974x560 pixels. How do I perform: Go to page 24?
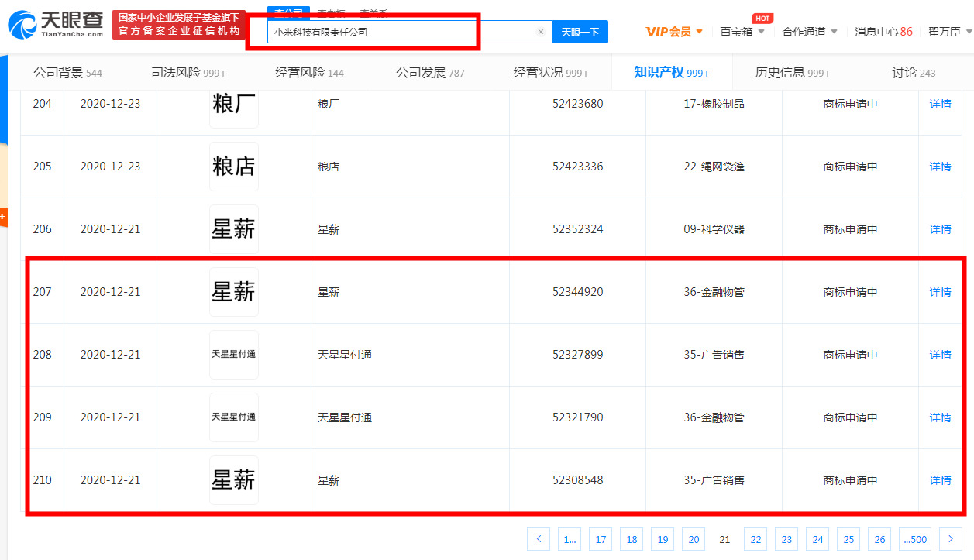click(x=817, y=539)
